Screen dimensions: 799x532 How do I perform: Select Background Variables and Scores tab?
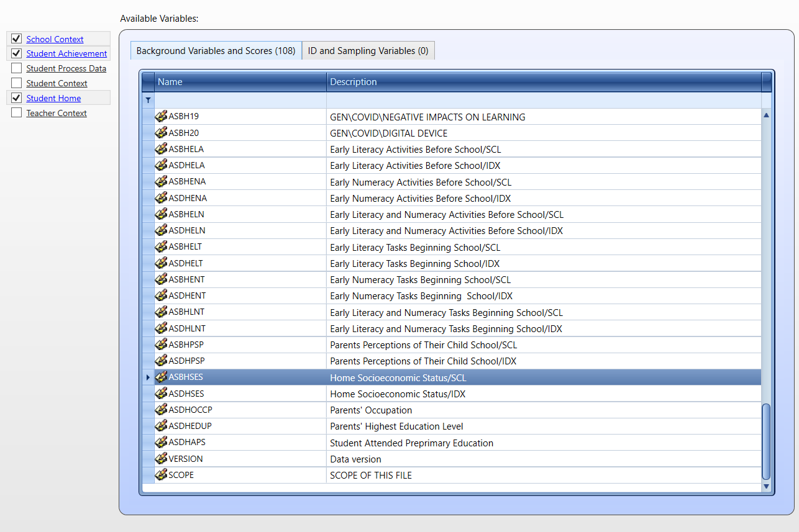click(216, 51)
